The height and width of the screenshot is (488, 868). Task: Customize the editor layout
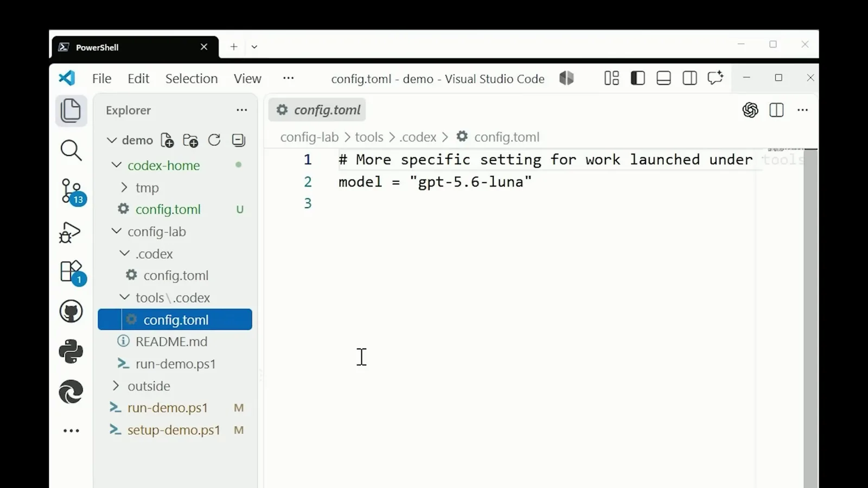pyautogui.click(x=611, y=78)
